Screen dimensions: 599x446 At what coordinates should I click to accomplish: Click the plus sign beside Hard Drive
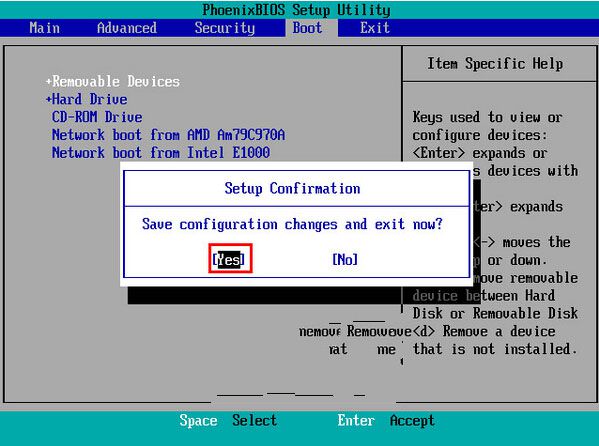(x=49, y=99)
